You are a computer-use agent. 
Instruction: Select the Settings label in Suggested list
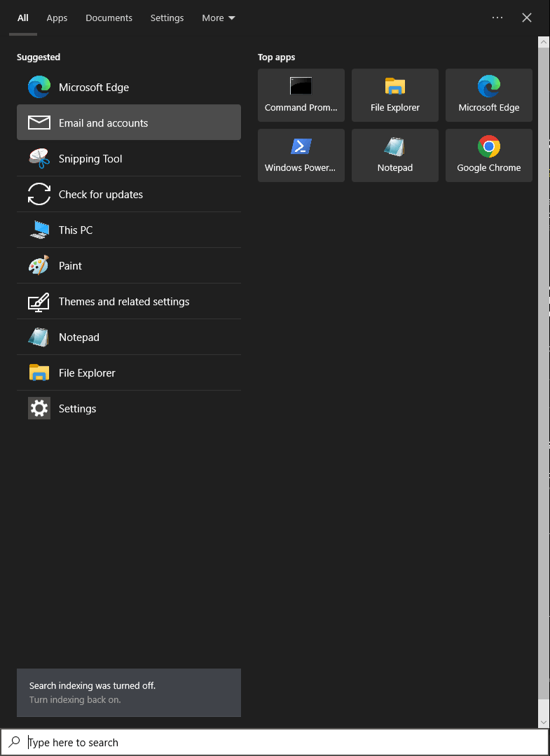pyautogui.click(x=77, y=408)
